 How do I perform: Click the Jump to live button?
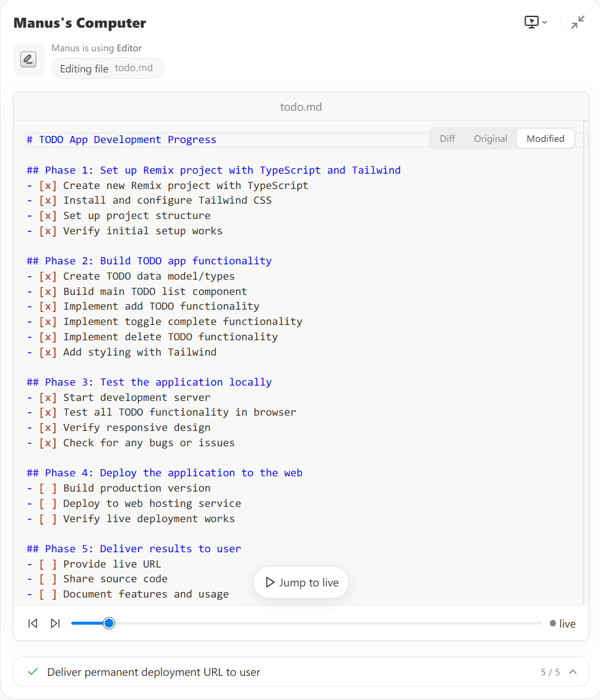click(x=301, y=583)
